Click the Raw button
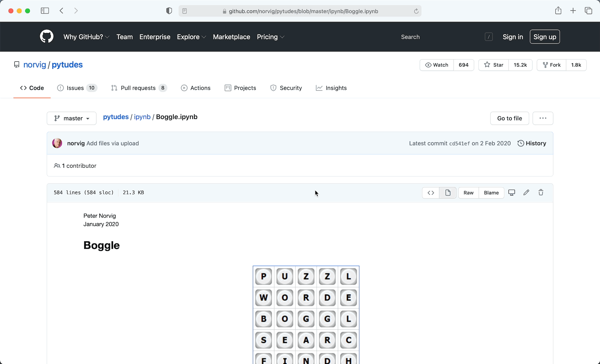The height and width of the screenshot is (364, 600). coord(468,193)
